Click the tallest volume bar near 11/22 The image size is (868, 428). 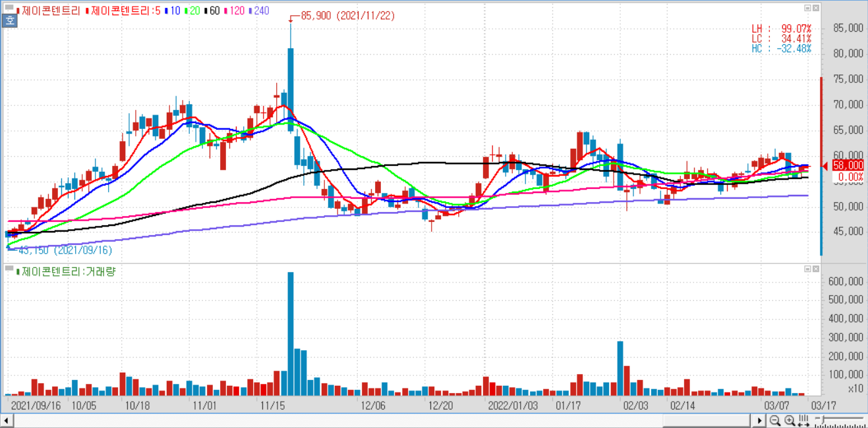click(291, 333)
